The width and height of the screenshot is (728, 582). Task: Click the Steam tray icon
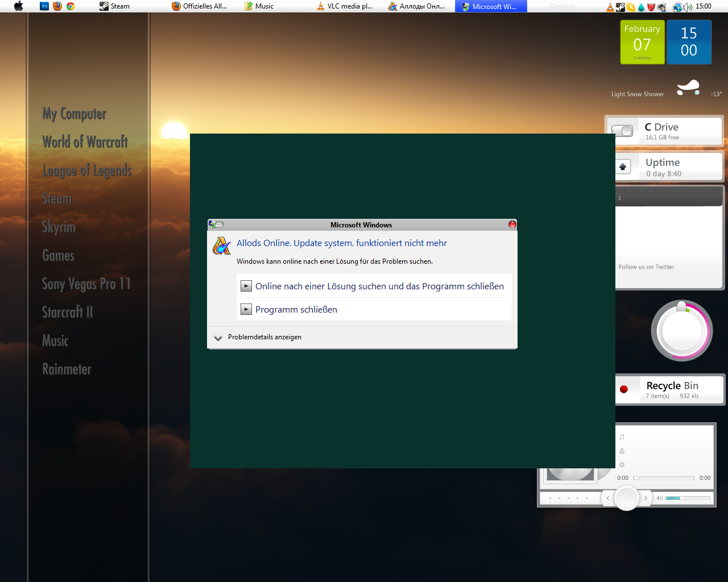(x=621, y=7)
